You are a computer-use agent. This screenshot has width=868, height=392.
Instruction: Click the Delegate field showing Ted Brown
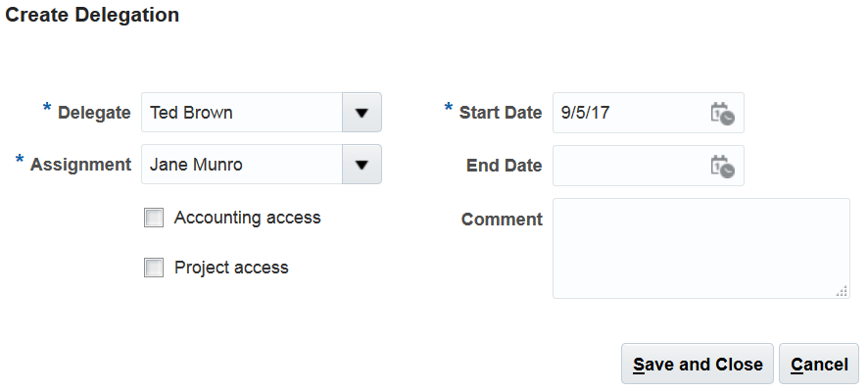[x=241, y=113]
